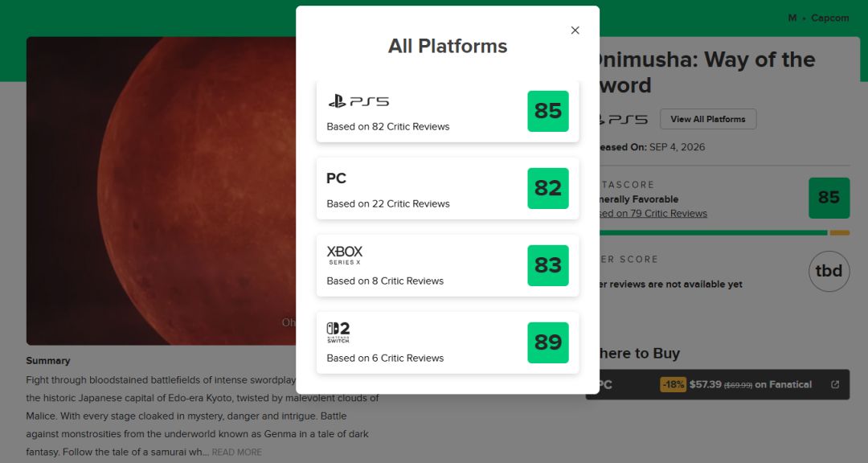Open the Fanatical $57.39 purchase link

pos(718,384)
